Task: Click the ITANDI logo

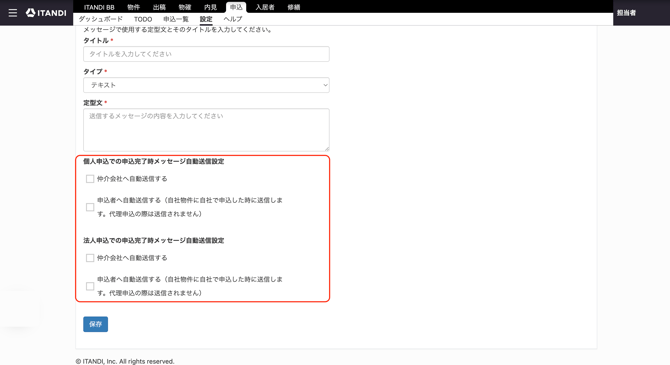Action: [x=46, y=13]
